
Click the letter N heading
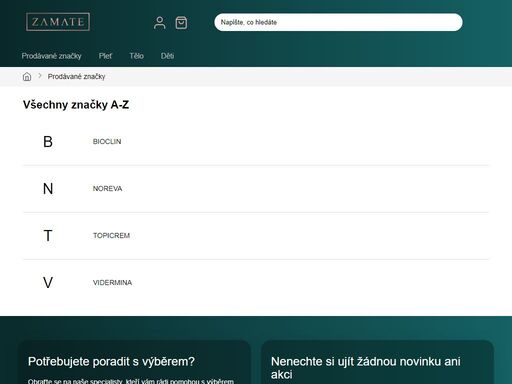pyautogui.click(x=48, y=189)
